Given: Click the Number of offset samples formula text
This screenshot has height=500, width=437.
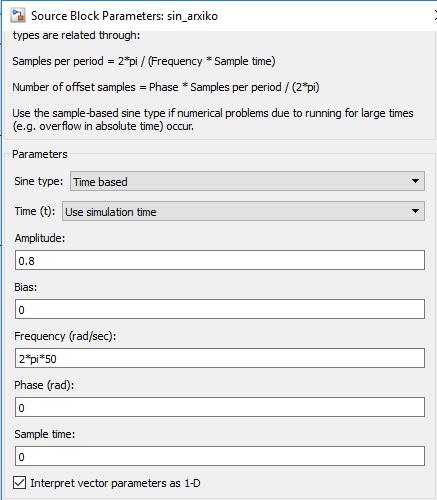Looking at the screenshot, I should (166, 87).
